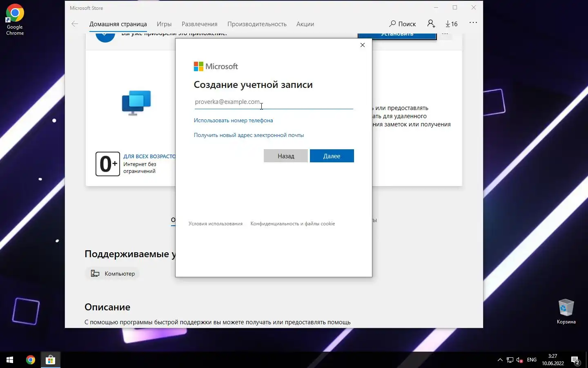Click the account sign-in person icon
Viewport: 588px width, 368px height.
click(x=431, y=24)
